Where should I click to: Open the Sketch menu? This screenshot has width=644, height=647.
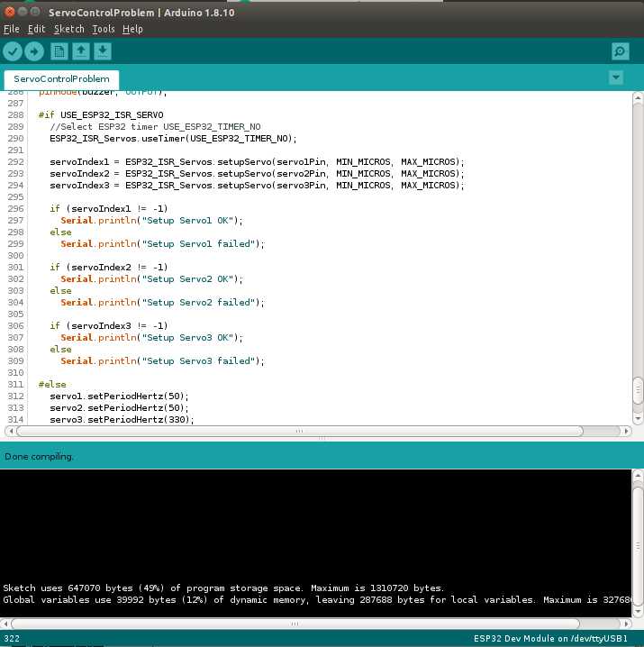pyautogui.click(x=68, y=29)
